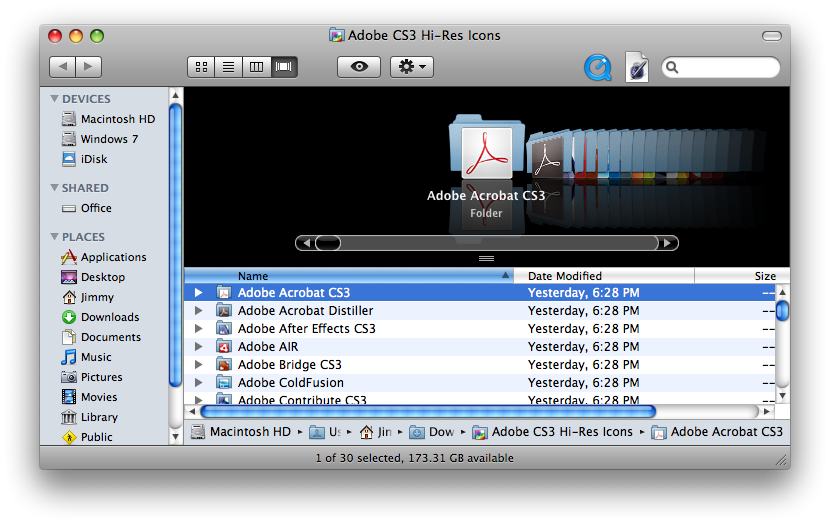
Task: Click the Downloads folder in the path bar
Action: click(x=432, y=432)
